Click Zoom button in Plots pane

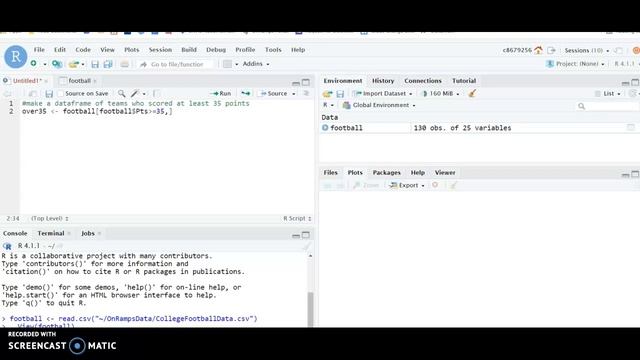point(366,185)
